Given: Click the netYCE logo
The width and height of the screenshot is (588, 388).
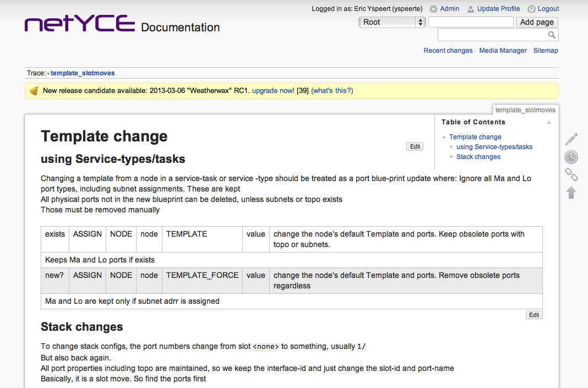Looking at the screenshot, I should [80, 24].
